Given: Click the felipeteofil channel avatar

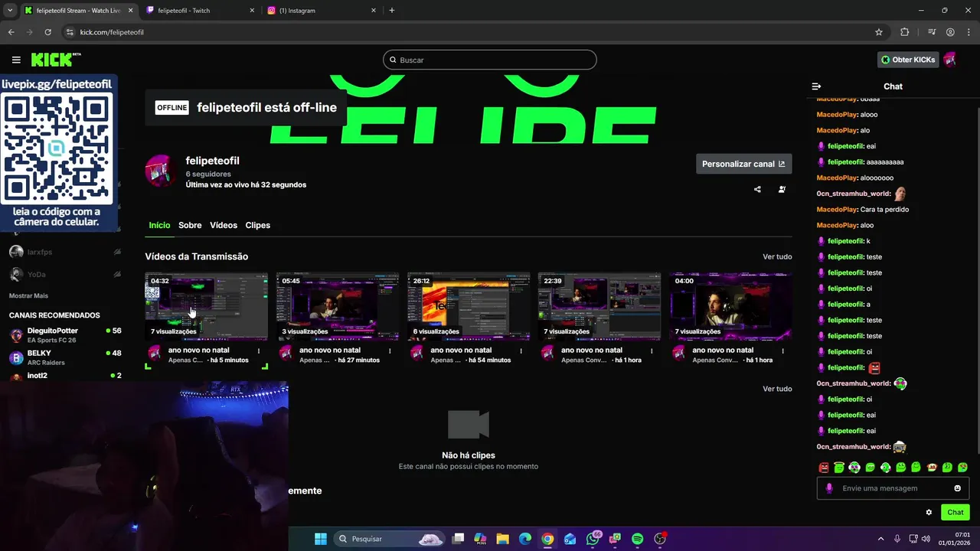Looking at the screenshot, I should tap(161, 171).
